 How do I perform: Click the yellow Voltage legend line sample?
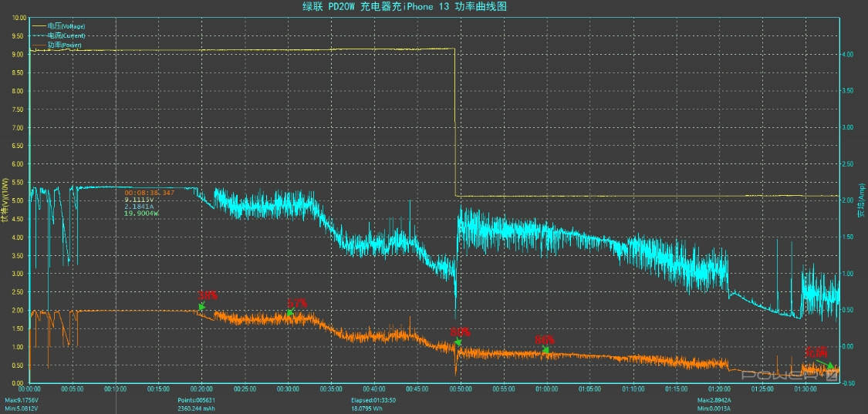[39, 26]
